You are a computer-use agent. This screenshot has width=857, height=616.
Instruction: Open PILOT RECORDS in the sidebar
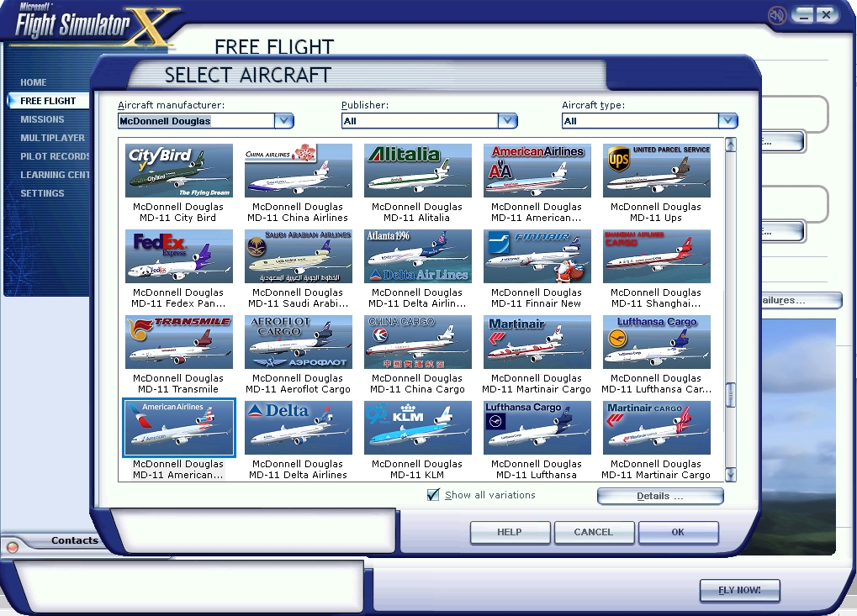(x=55, y=156)
